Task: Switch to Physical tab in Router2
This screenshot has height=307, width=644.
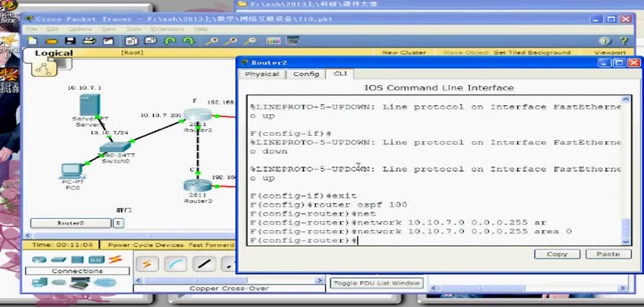Action: point(261,74)
